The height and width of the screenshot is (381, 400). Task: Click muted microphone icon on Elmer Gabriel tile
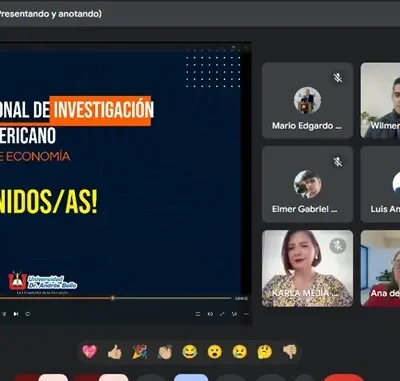click(x=338, y=162)
